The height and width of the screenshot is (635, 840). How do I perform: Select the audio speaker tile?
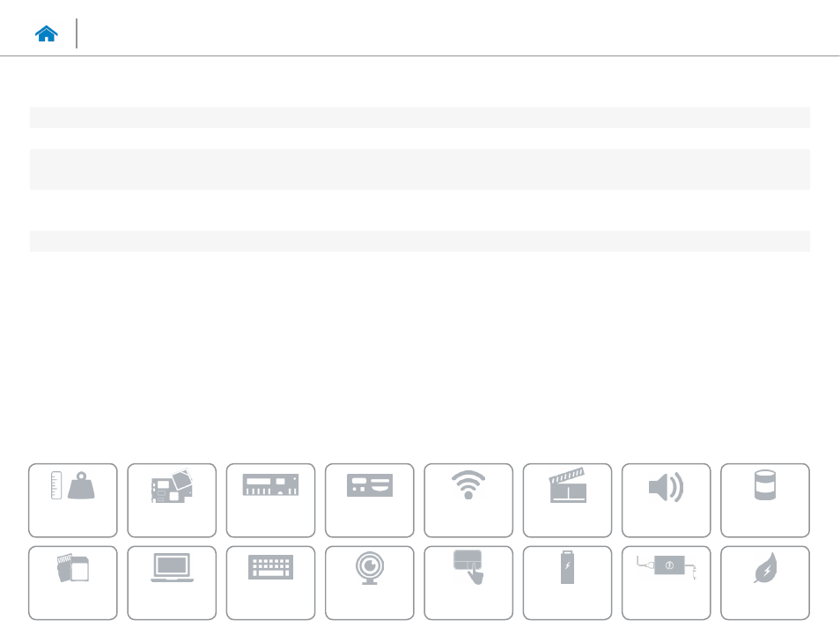point(665,499)
